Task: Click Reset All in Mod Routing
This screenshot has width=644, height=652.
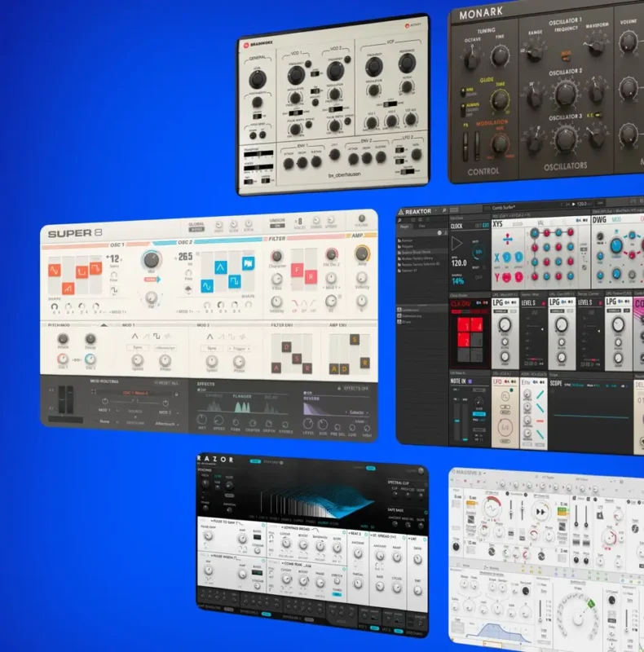Action: point(167,382)
